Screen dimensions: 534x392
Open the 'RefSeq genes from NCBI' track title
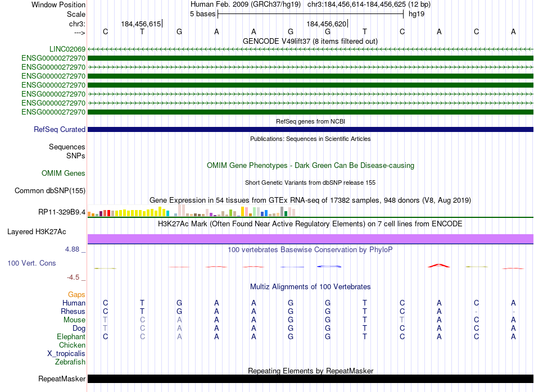[310, 121]
